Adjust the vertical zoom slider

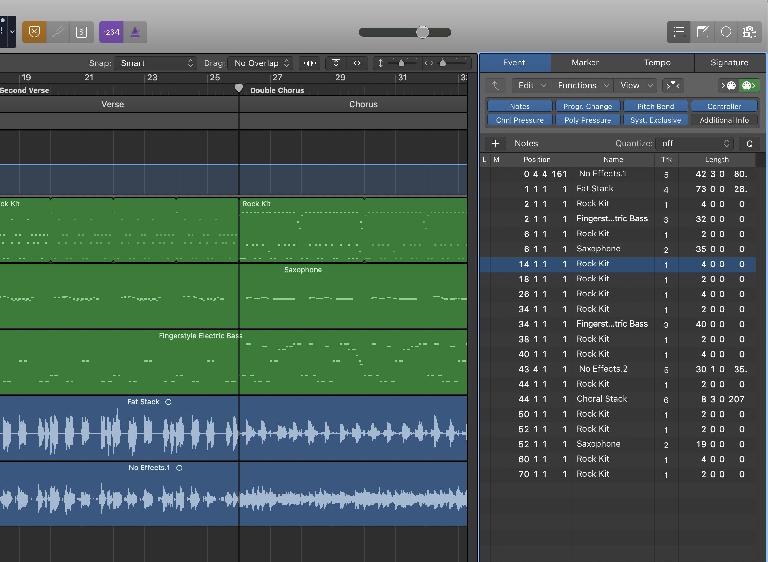[x=402, y=63]
